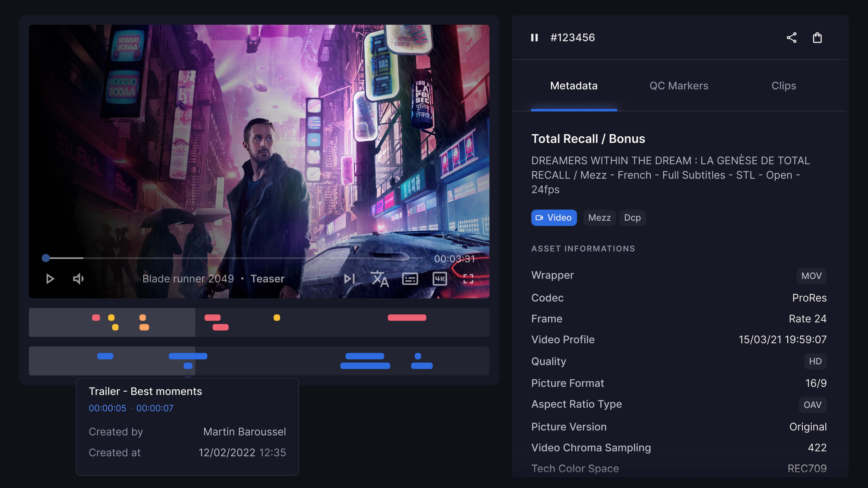Open the language translation options icon

pos(380,279)
